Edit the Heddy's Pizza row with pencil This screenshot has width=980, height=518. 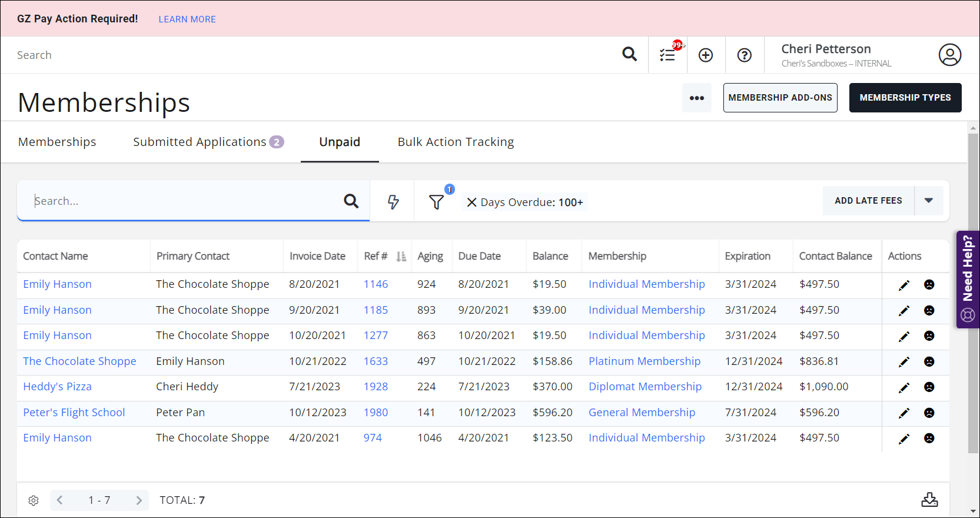(x=904, y=387)
